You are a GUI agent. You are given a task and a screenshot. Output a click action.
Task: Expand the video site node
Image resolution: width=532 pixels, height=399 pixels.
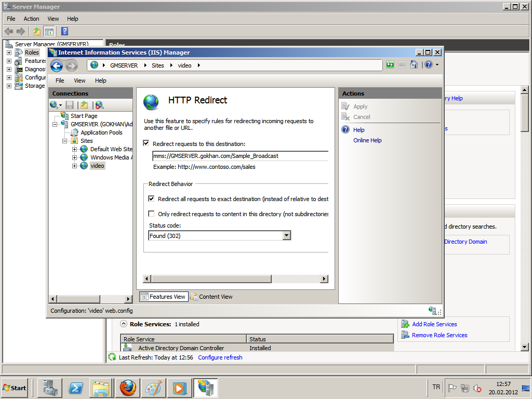(74, 166)
